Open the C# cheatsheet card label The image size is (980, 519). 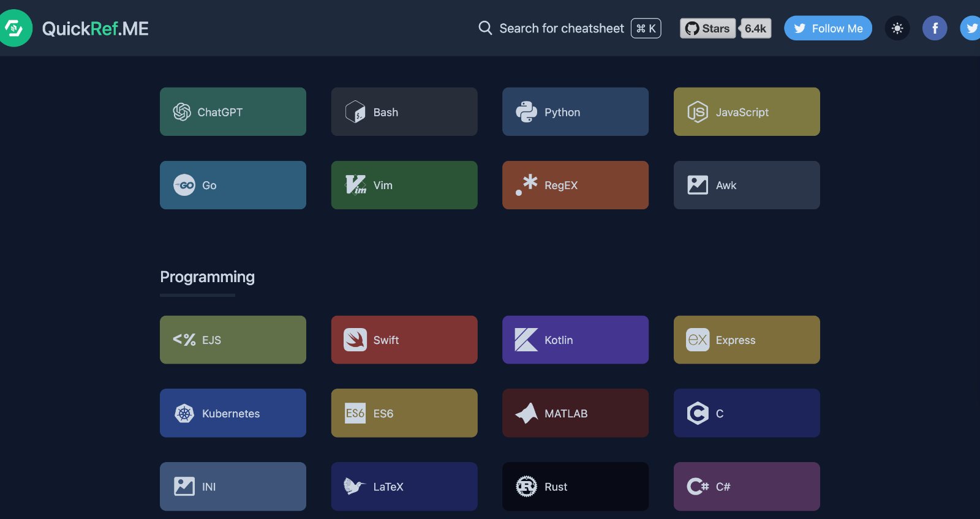pos(723,487)
